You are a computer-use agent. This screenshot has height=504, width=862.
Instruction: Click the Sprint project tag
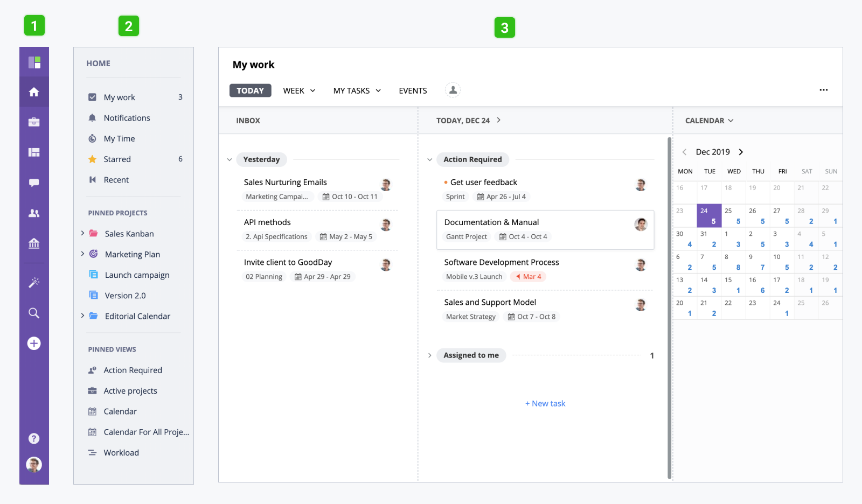click(455, 197)
